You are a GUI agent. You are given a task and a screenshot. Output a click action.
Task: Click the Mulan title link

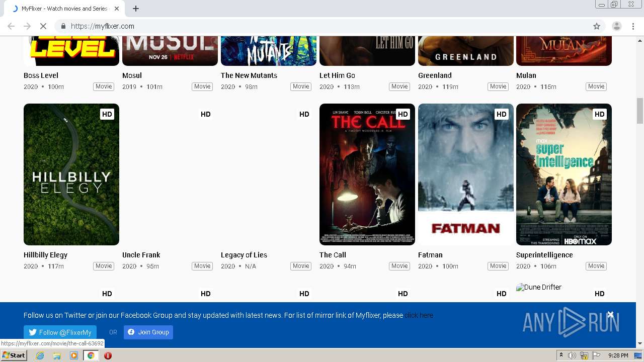click(526, 75)
